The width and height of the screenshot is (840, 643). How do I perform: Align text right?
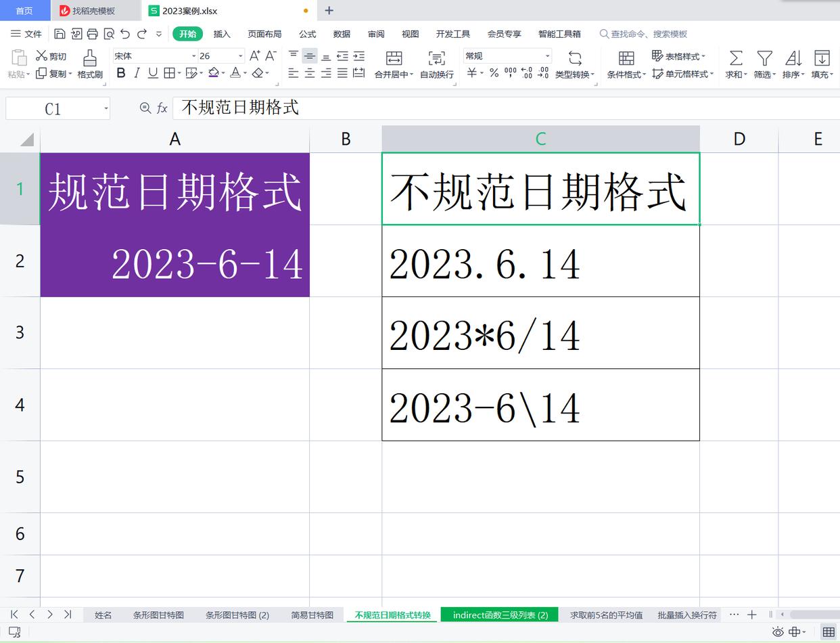pyautogui.click(x=326, y=73)
